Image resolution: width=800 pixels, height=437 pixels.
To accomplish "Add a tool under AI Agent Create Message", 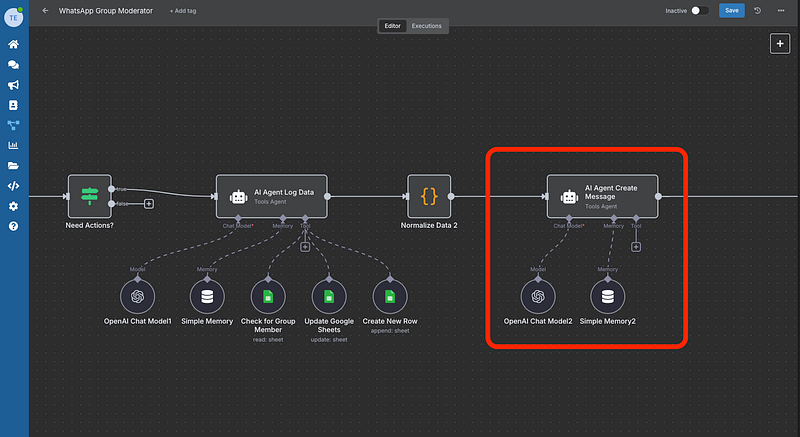I will point(636,247).
